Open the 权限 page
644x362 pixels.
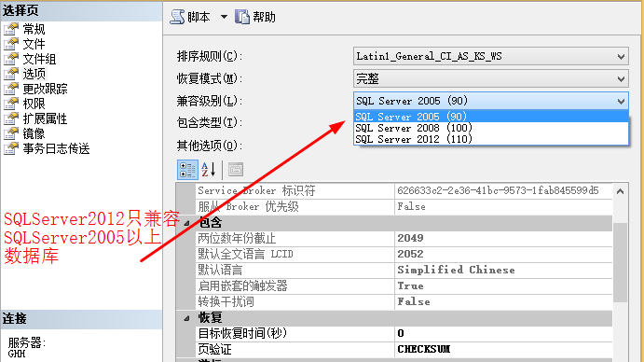point(34,104)
